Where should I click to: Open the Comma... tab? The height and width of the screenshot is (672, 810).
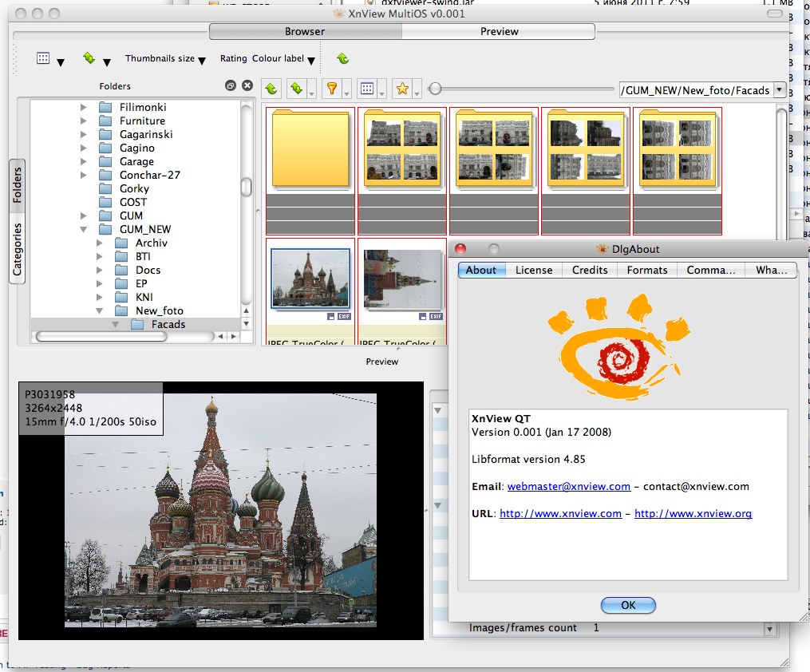click(711, 270)
